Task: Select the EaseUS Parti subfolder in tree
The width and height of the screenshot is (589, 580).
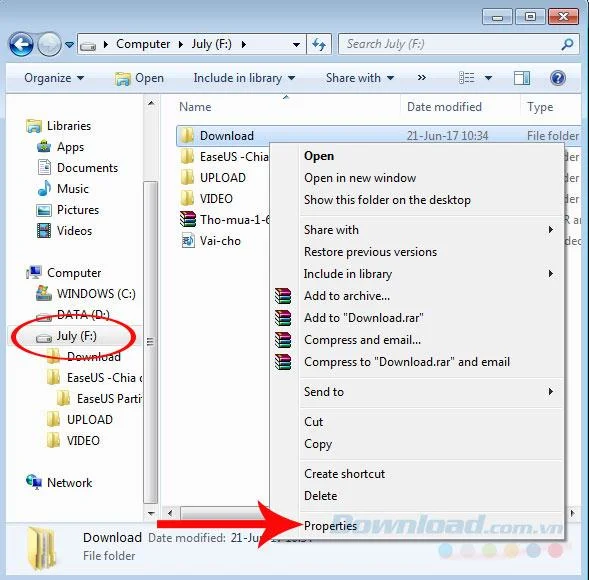Action: [x=100, y=399]
